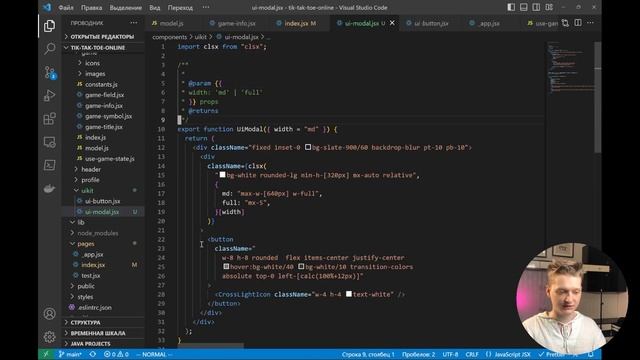Click the compare changes icon in editor toolbar
The height and width of the screenshot is (360, 640).
pos(565,23)
